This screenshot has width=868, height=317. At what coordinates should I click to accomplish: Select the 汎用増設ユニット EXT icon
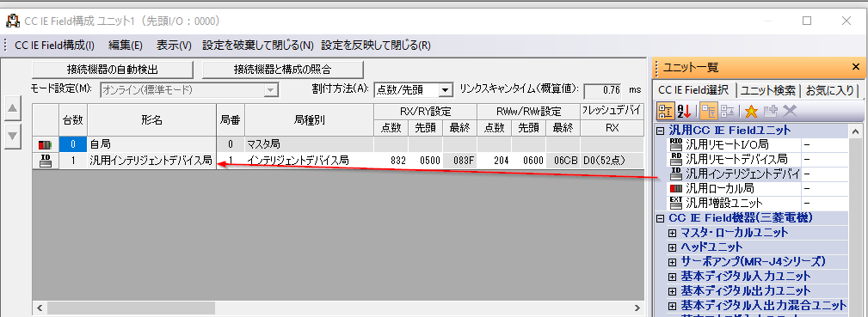click(676, 203)
